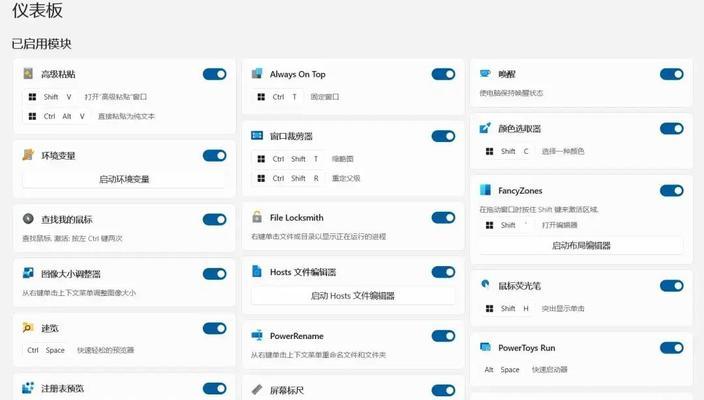Click the File Locksmith padlock icon
Screen dimensions: 704x400
pos(257,217)
